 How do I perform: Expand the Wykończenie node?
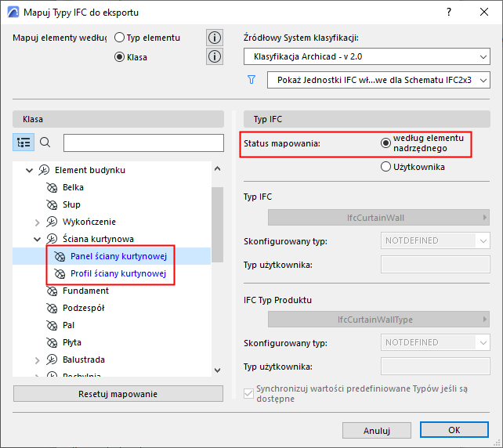coord(37,222)
